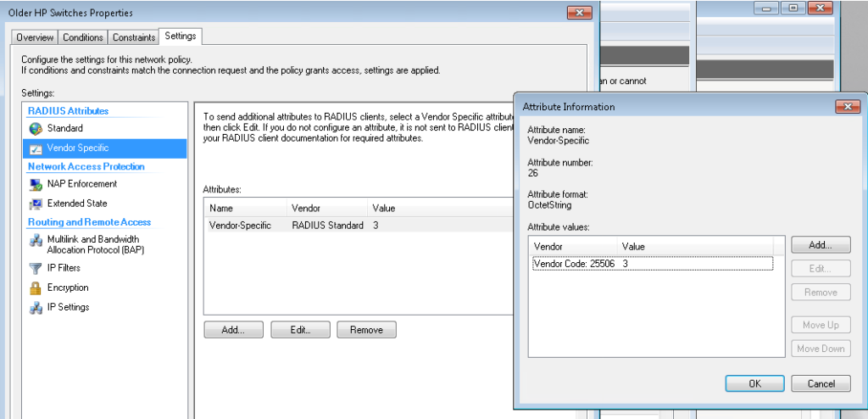Switch to the Constraints tab
The width and height of the screenshot is (868, 419).
pyautogui.click(x=134, y=37)
